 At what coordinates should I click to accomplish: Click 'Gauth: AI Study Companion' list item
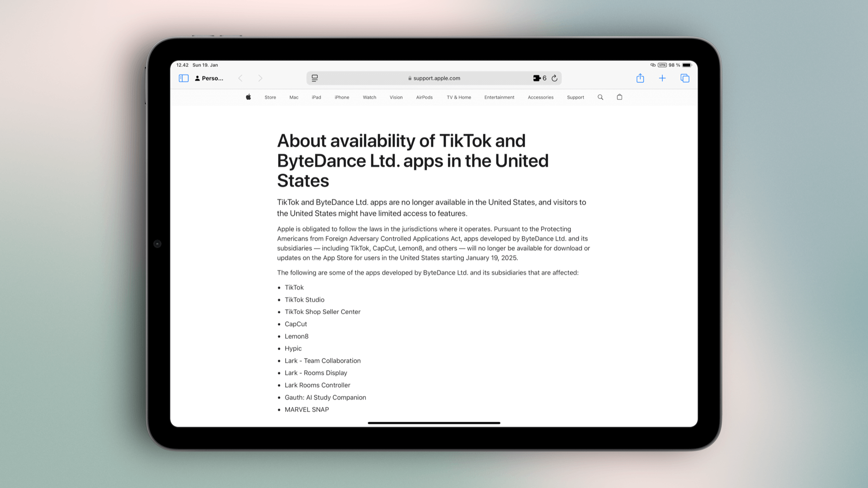point(325,397)
